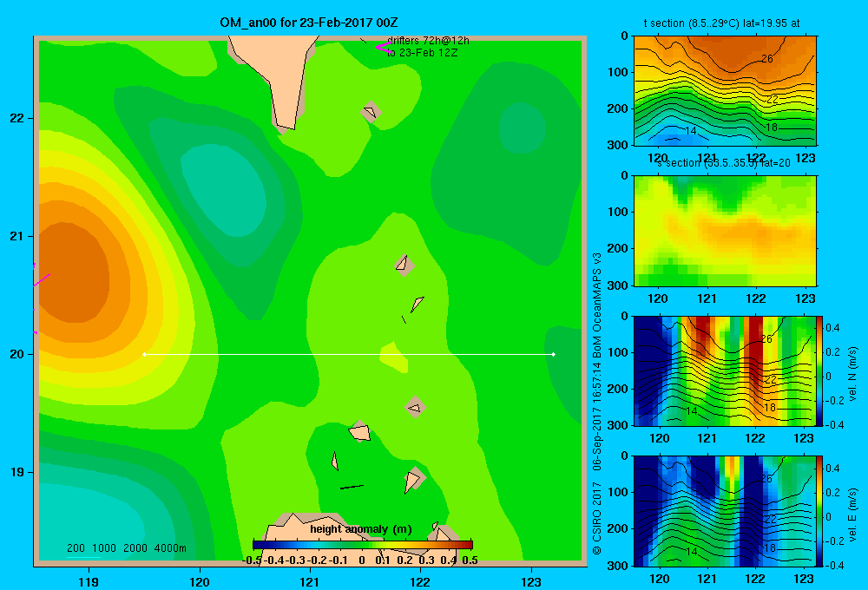The width and height of the screenshot is (868, 590).
Task: Click the '0.5' tick of height anomaly bar
Action: pyautogui.click(x=470, y=560)
